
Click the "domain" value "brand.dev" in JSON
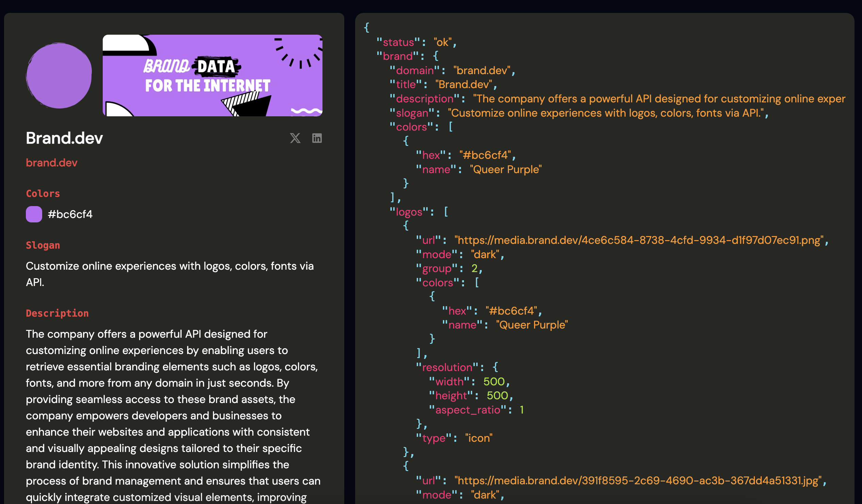pyautogui.click(x=482, y=70)
